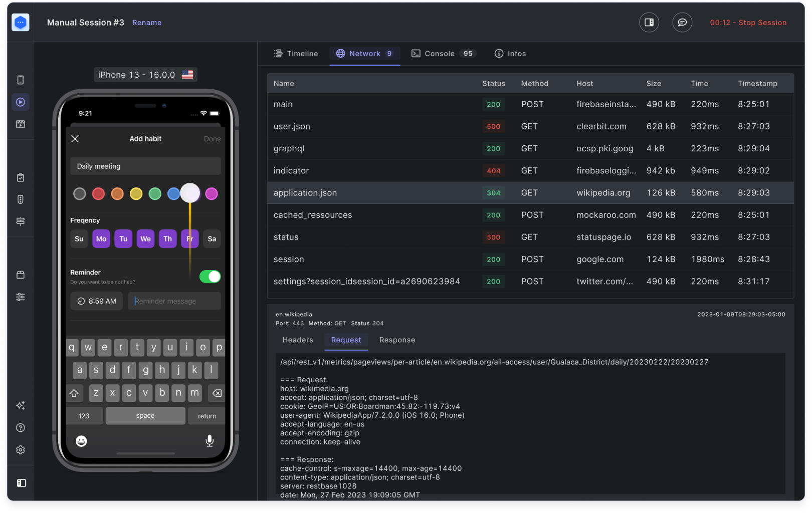Toggle Su in the frequency days
Viewport: 812px width, 513px height.
pyautogui.click(x=79, y=239)
